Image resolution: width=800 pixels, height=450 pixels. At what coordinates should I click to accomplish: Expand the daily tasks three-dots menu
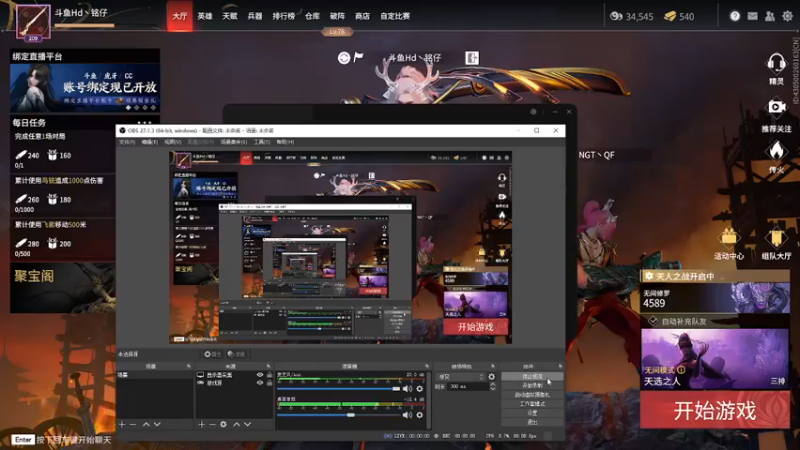click(x=144, y=122)
